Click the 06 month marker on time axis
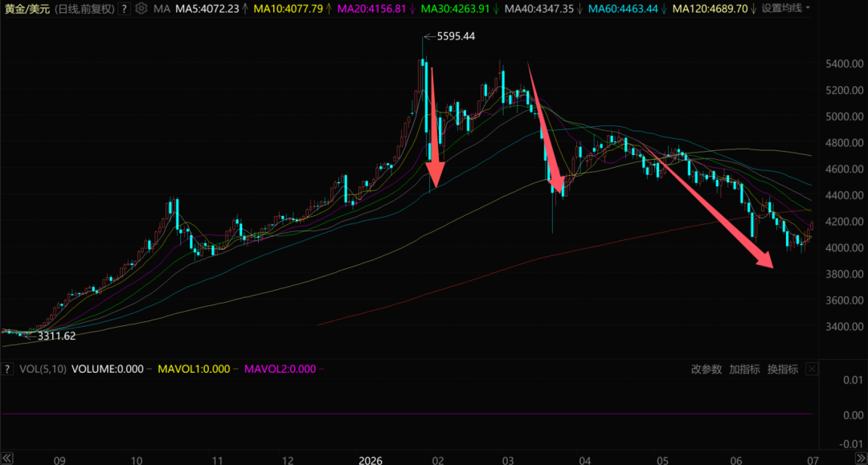 (x=735, y=460)
